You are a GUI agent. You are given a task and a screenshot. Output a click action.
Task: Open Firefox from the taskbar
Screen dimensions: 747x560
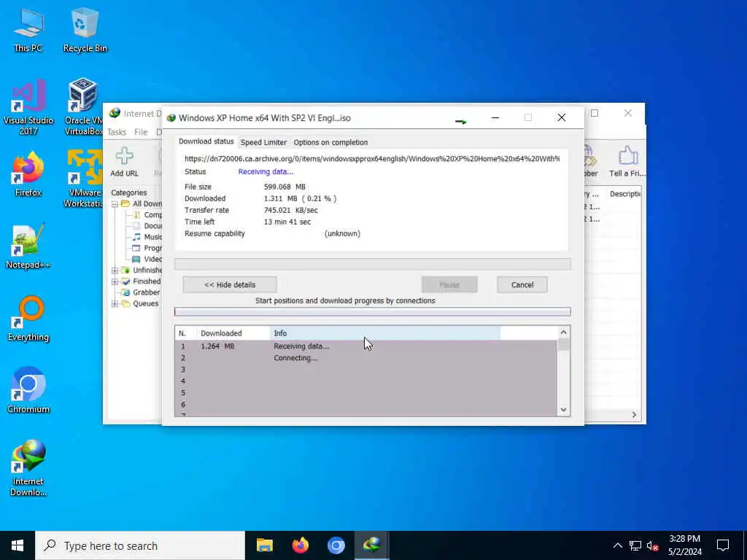(300, 545)
